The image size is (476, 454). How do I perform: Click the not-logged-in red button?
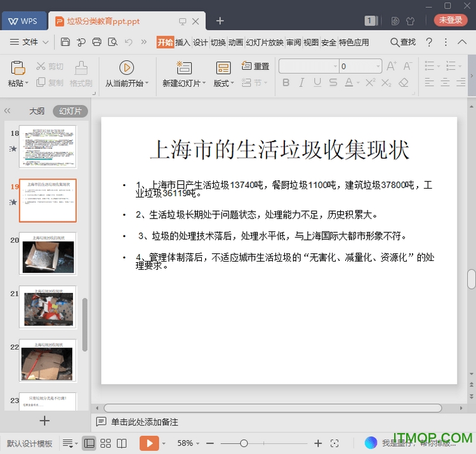[450, 20]
